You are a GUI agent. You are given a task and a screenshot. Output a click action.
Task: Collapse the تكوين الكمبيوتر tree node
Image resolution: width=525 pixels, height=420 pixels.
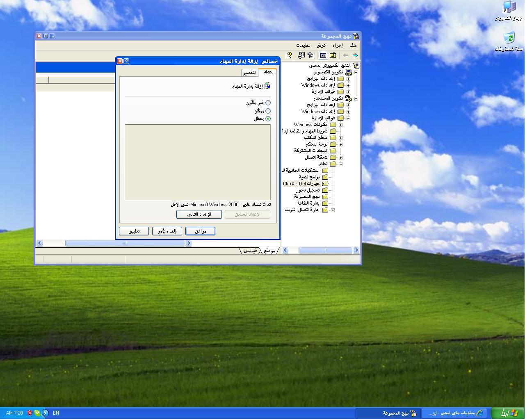point(356,72)
